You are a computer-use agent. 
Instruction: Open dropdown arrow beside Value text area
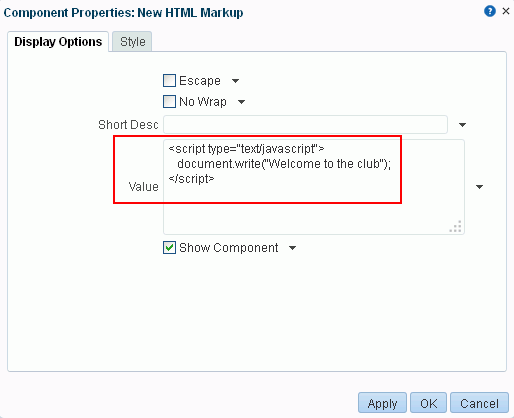tap(479, 187)
